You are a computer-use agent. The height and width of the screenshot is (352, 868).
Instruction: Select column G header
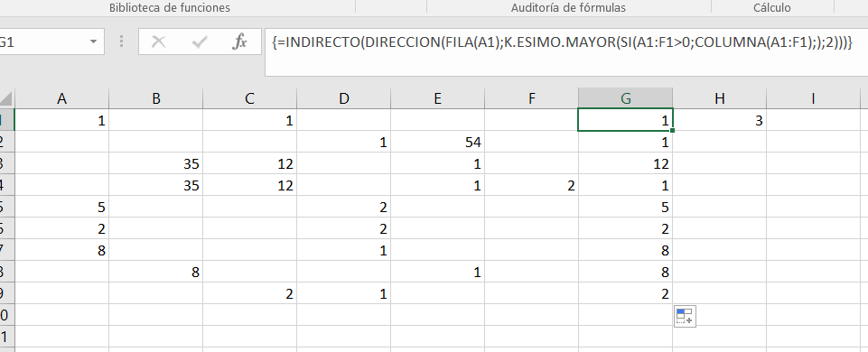(x=626, y=98)
